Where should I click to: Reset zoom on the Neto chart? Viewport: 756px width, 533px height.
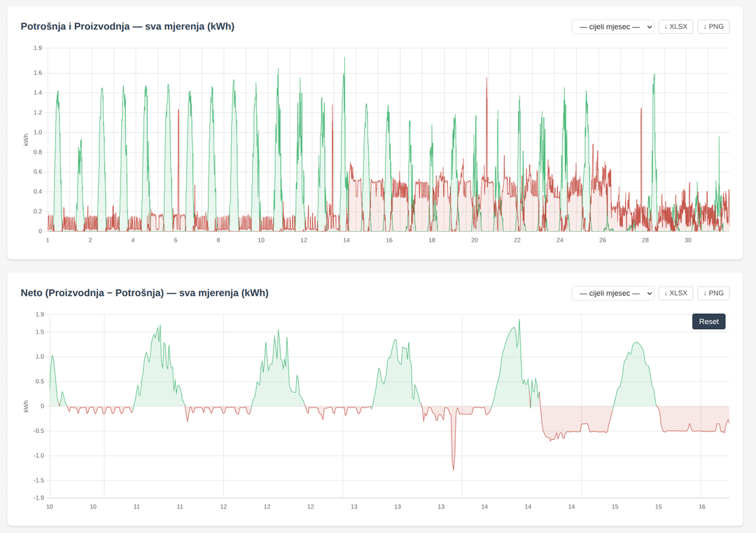(x=708, y=321)
